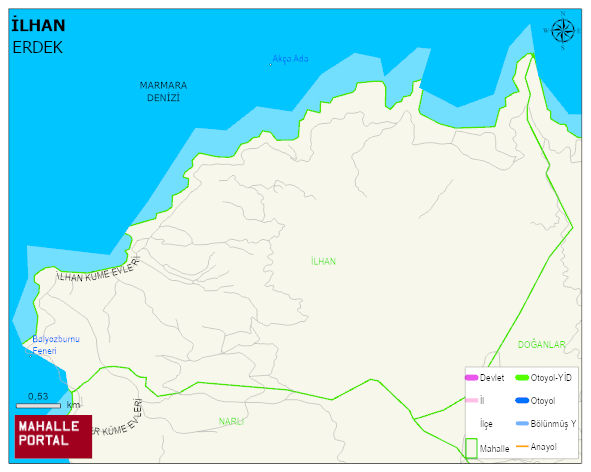The width and height of the screenshot is (591, 472).
Task: Click the İLHAN title heading
Action: tap(38, 26)
